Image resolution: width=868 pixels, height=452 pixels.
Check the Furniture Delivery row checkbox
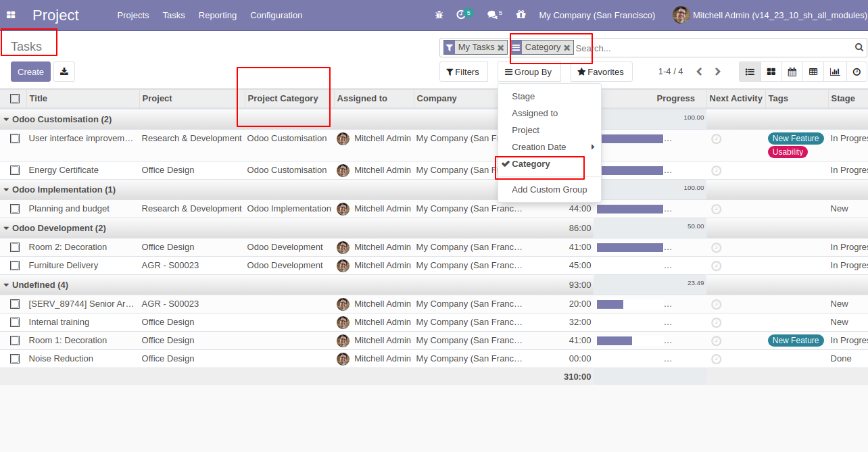point(15,266)
